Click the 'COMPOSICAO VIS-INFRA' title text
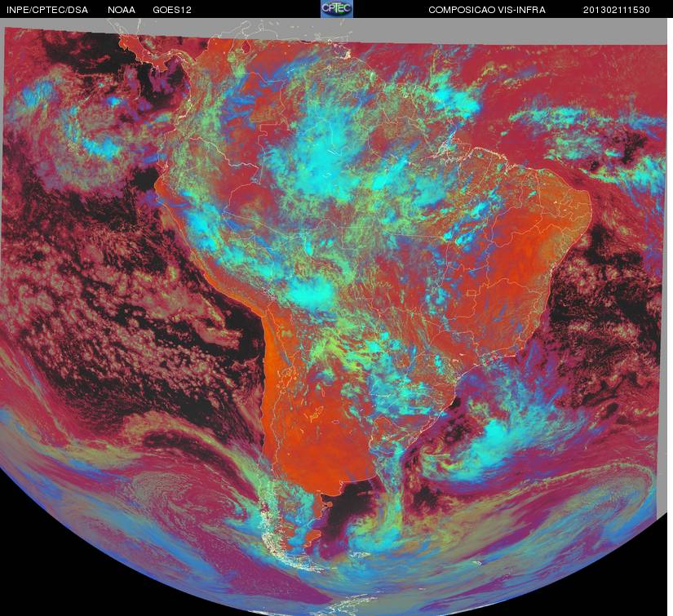 [487, 10]
